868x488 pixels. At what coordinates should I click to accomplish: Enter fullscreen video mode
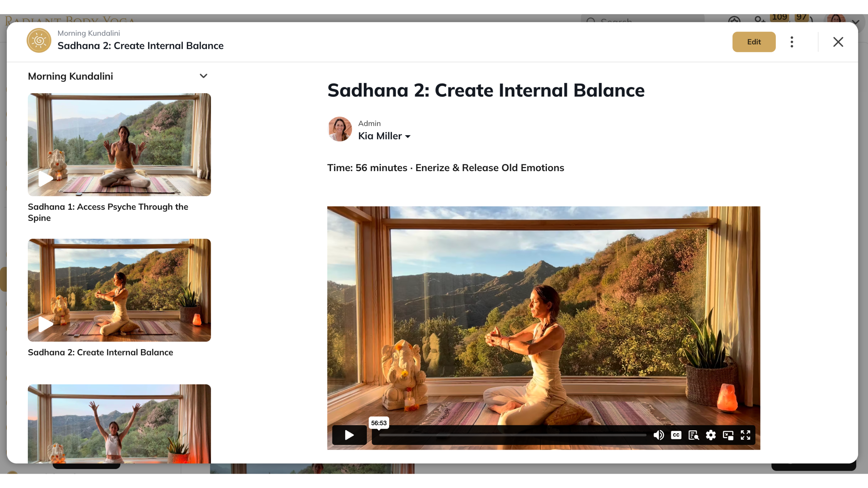point(745,435)
